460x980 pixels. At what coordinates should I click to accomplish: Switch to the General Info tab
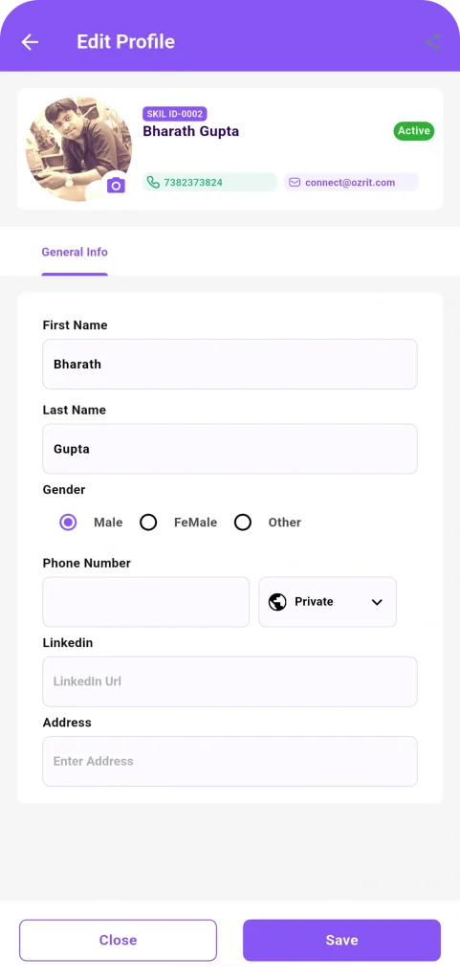(75, 252)
